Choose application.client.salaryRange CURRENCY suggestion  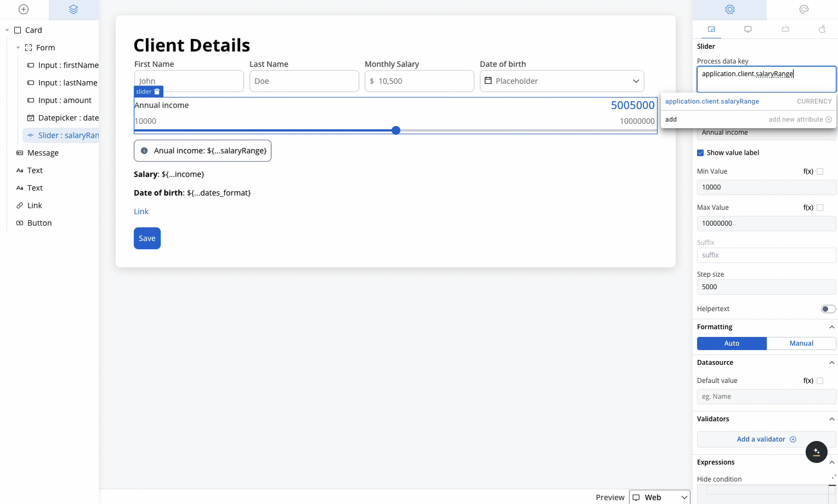749,101
